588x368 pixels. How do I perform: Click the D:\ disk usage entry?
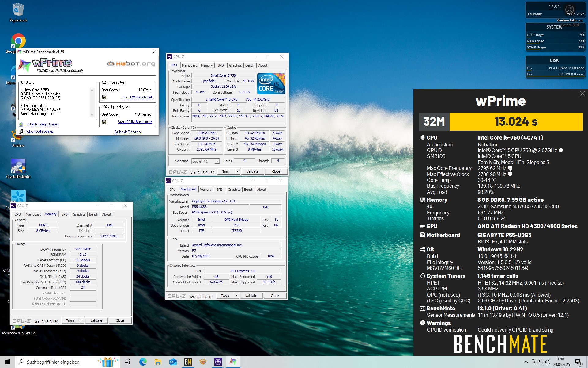click(x=556, y=75)
